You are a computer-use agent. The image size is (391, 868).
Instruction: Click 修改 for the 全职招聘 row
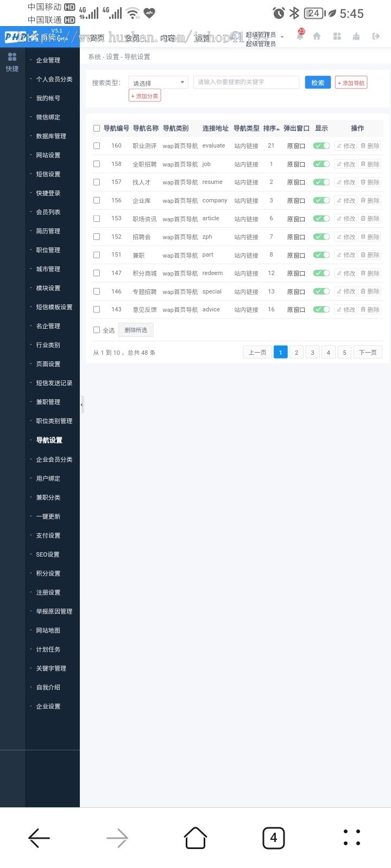click(x=345, y=164)
